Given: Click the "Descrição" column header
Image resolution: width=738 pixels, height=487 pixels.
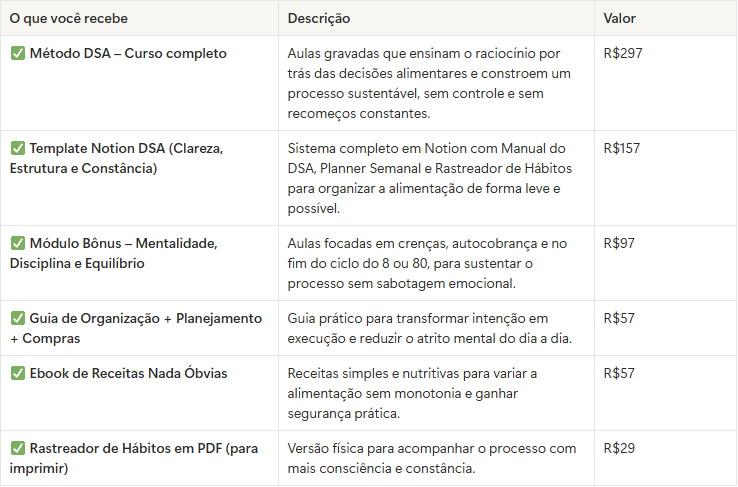Looking at the screenshot, I should (319, 18).
